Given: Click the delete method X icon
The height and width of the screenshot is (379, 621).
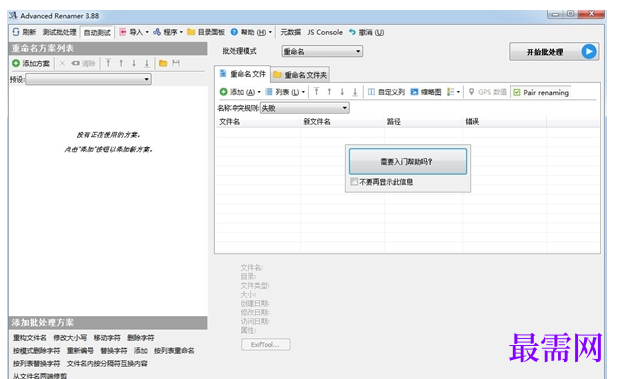Looking at the screenshot, I should (x=62, y=63).
